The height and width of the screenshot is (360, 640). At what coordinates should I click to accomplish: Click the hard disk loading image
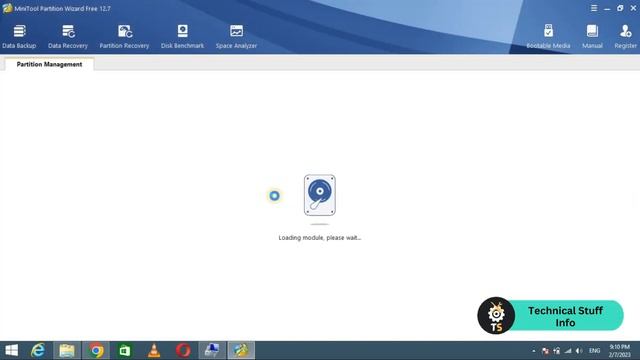[320, 195]
